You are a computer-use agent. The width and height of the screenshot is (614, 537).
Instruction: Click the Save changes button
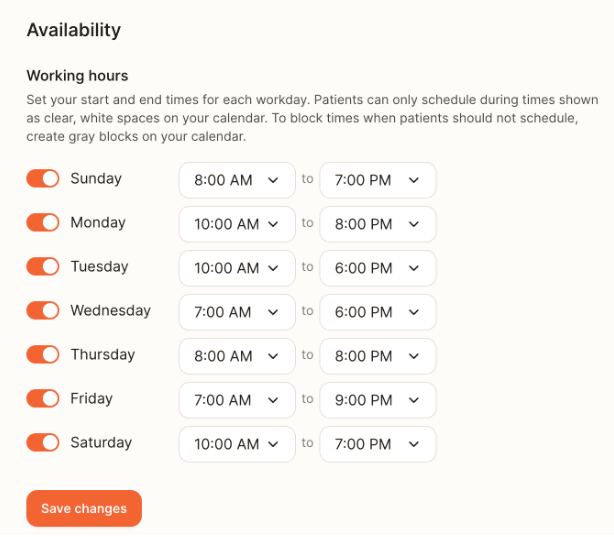click(84, 509)
